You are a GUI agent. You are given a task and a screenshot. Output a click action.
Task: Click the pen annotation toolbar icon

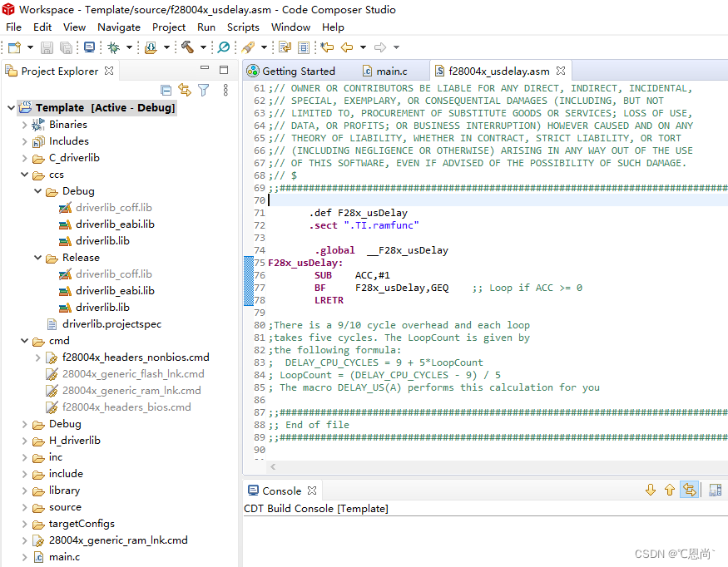(x=248, y=47)
